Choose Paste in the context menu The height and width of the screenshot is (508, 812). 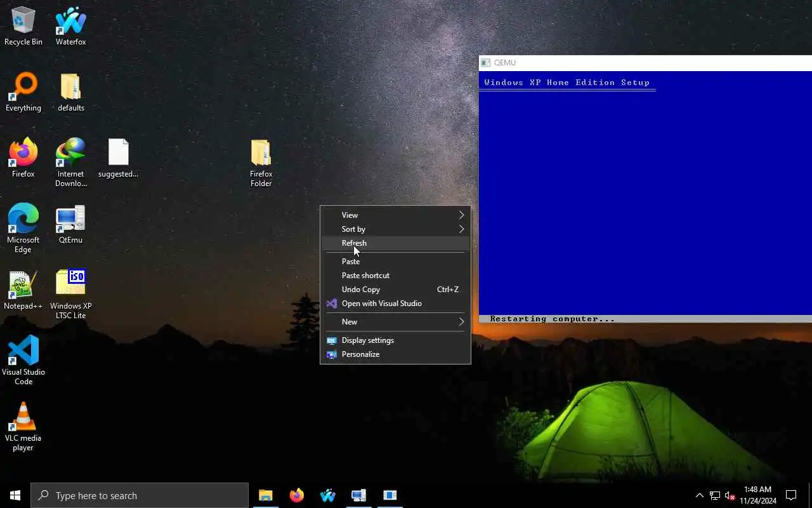tap(395, 262)
